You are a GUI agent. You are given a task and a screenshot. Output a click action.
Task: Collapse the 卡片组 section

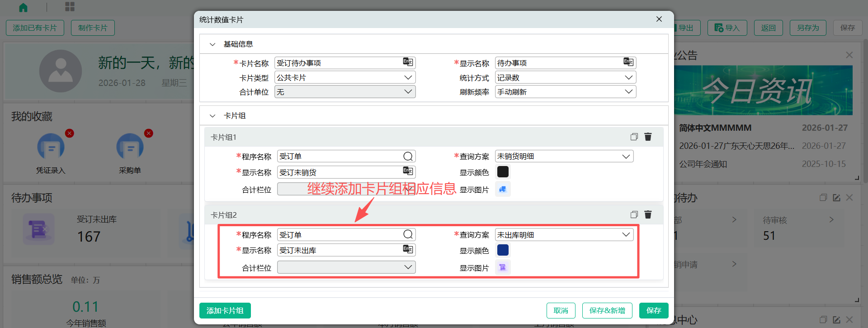pos(212,116)
